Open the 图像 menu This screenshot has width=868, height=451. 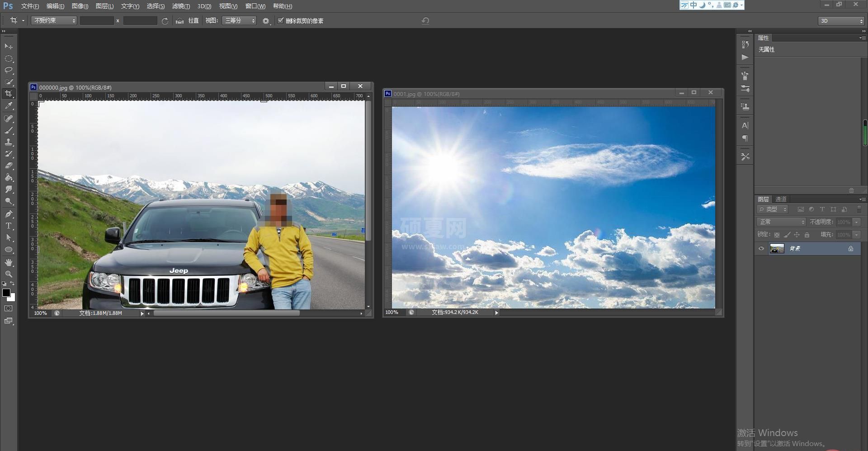80,6
